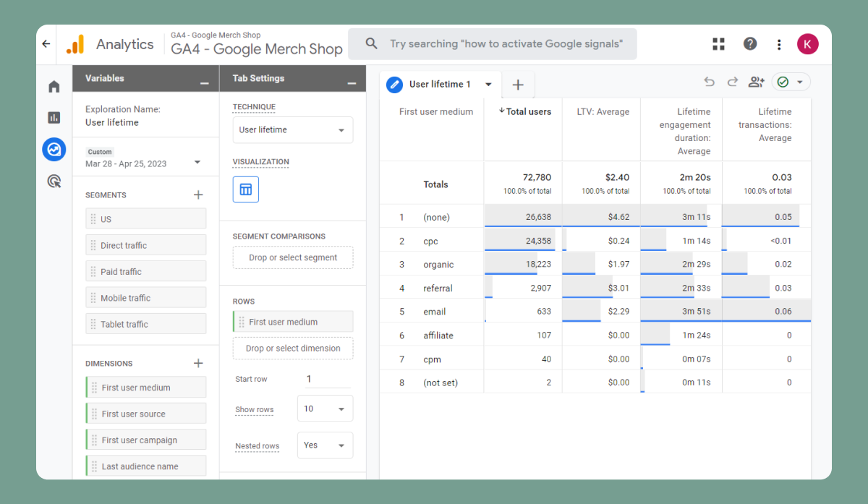
Task: Select First user medium dimension
Action: pyautogui.click(x=146, y=388)
